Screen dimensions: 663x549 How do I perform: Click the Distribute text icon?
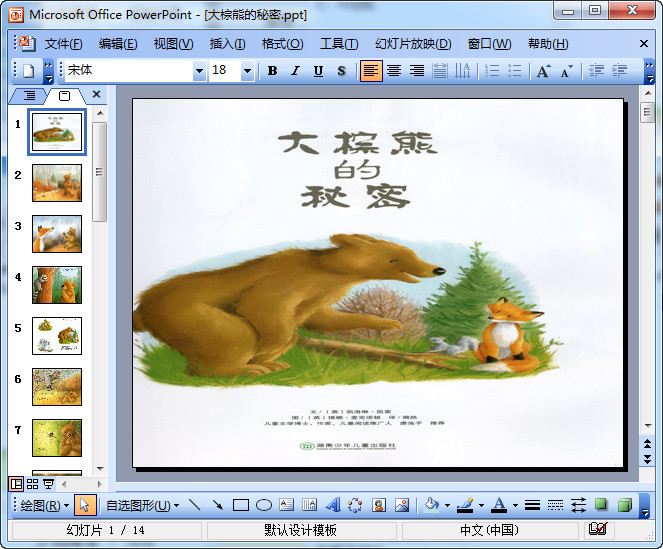[x=440, y=71]
